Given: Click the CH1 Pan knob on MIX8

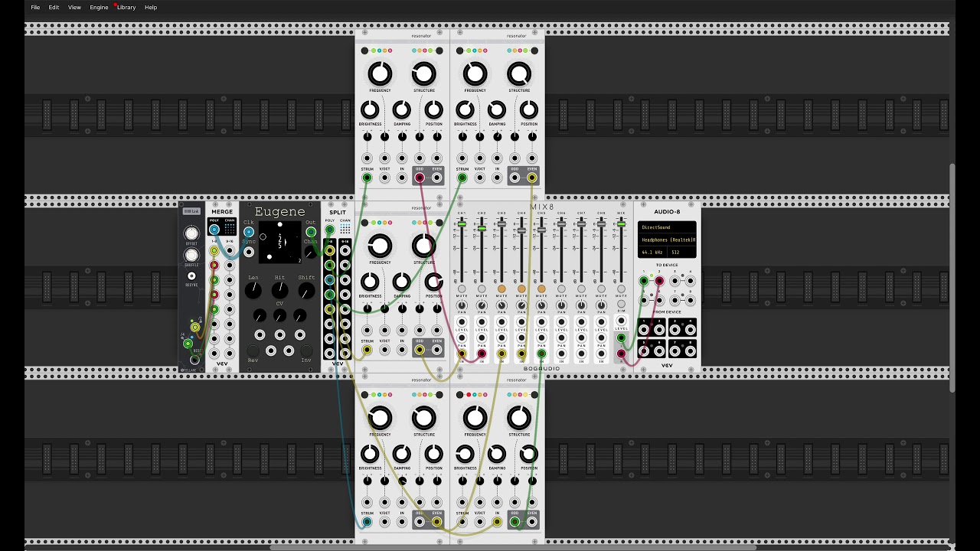Looking at the screenshot, I should coord(462,305).
